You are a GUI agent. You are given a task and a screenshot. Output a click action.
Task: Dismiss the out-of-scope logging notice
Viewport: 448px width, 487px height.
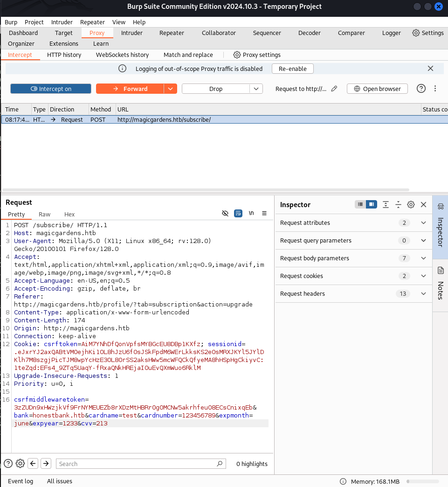pyautogui.click(x=430, y=69)
